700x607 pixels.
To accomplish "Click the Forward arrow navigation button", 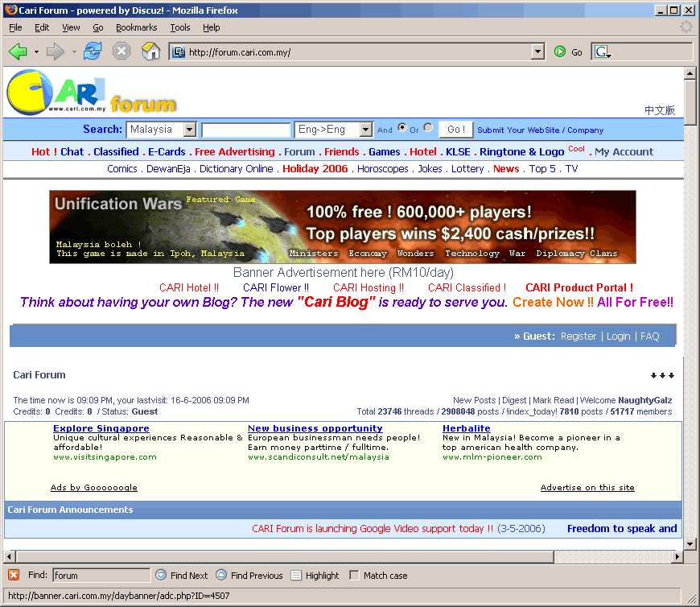I will (x=55, y=52).
